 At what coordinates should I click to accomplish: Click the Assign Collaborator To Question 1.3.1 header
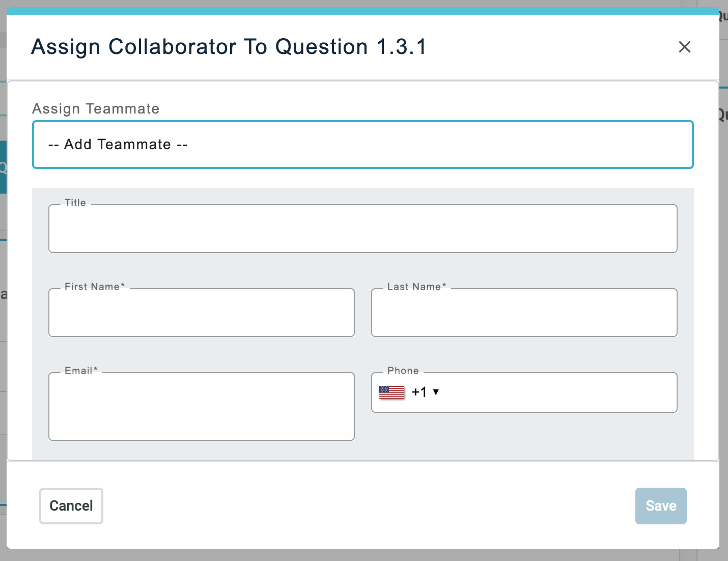click(x=229, y=47)
